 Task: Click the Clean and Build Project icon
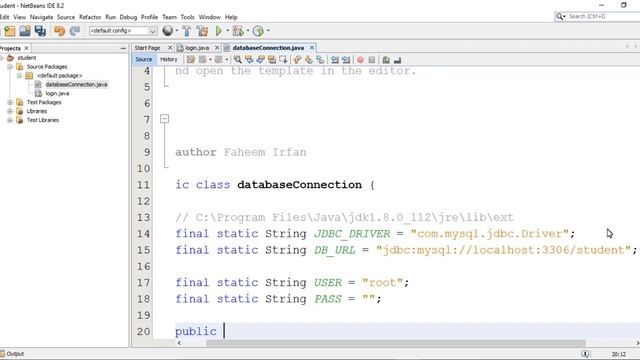click(x=202, y=31)
